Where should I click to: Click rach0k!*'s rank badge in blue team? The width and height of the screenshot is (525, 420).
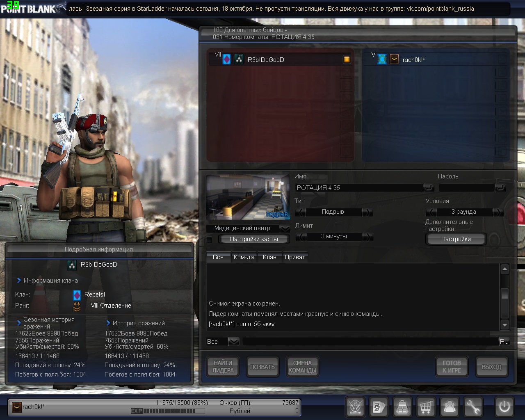[x=394, y=59]
